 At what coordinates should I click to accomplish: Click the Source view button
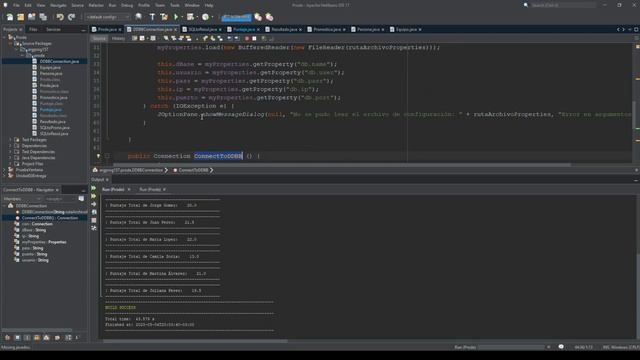click(99, 38)
